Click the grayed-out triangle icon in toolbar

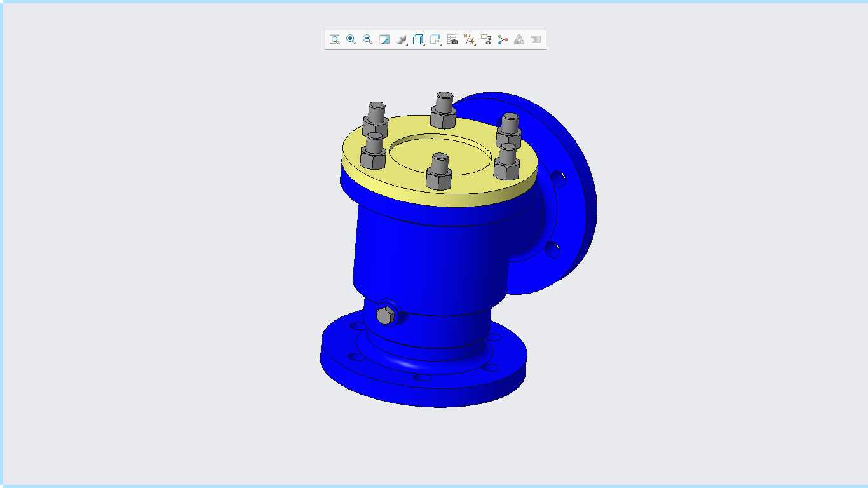coord(519,40)
